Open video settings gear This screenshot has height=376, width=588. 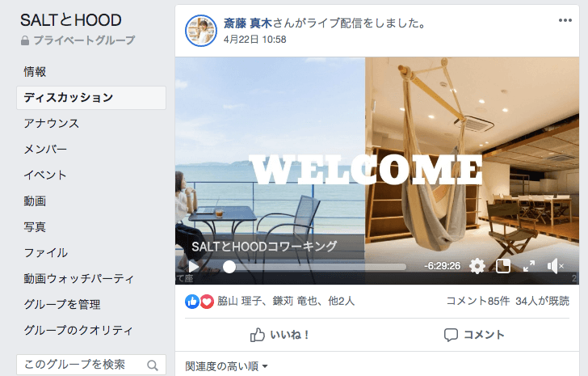coord(477,266)
